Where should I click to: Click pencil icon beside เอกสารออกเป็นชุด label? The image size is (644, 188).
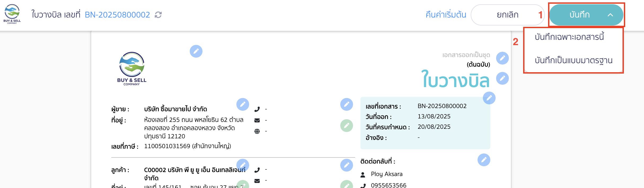pos(502,58)
